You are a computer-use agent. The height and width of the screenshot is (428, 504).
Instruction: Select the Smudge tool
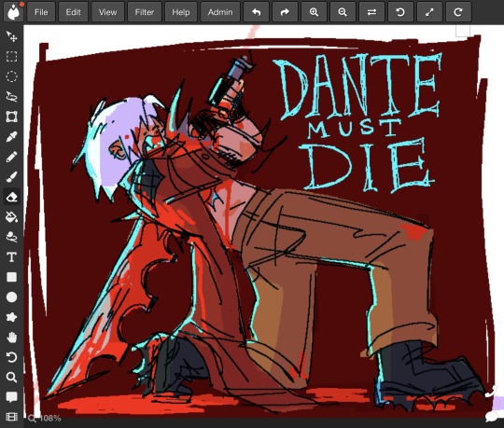click(x=11, y=237)
